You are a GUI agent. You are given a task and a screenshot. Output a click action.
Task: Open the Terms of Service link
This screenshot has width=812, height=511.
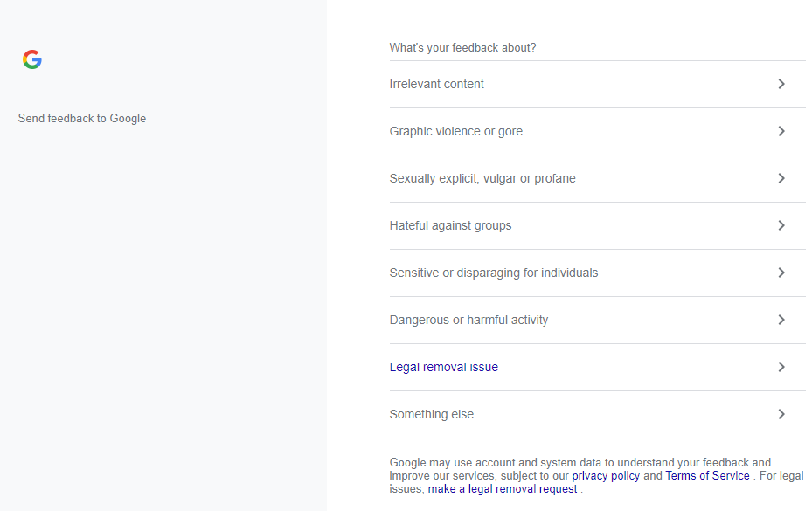[707, 476]
